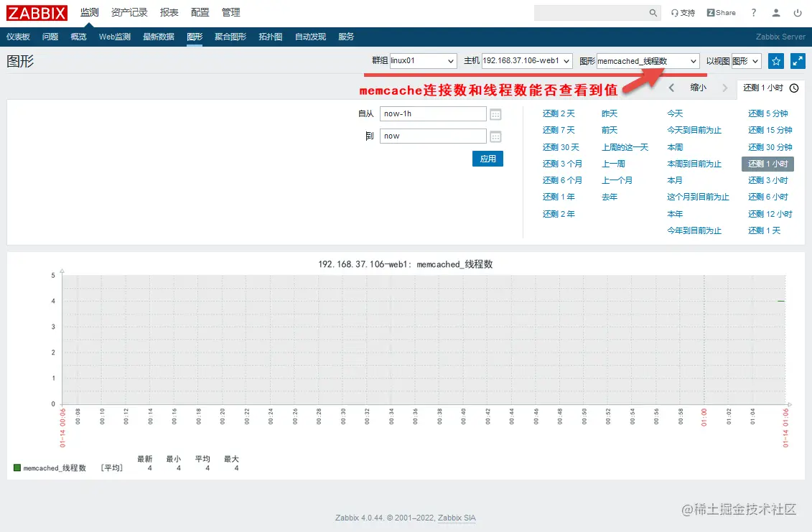Select 还剩 2 天 time range
Viewport: 812px width, 532px height.
click(559, 113)
